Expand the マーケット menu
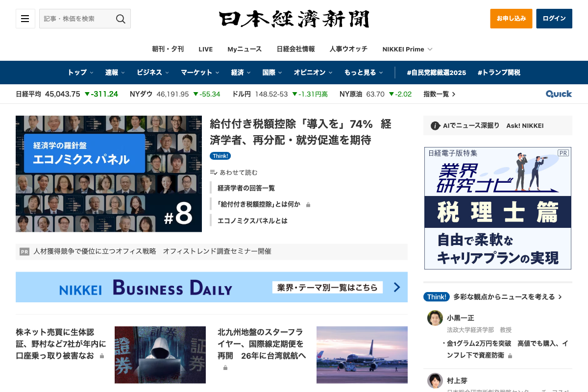This screenshot has width=588, height=392. point(200,73)
